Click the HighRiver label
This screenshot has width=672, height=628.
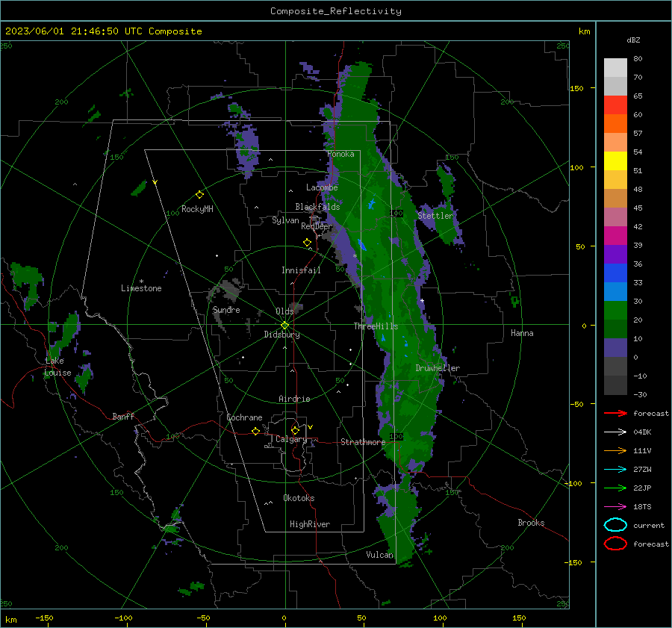click(x=310, y=524)
